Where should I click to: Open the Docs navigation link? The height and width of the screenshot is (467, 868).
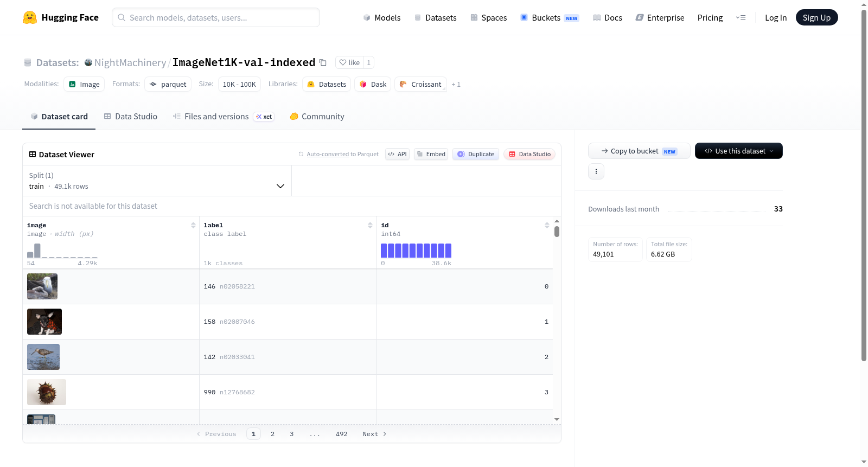[x=608, y=17]
